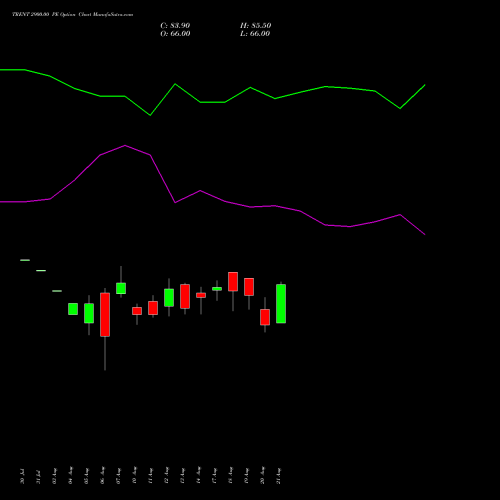Click the flat dash candle for 31 Jul
Screen dimensions: 500x500
click(x=41, y=270)
